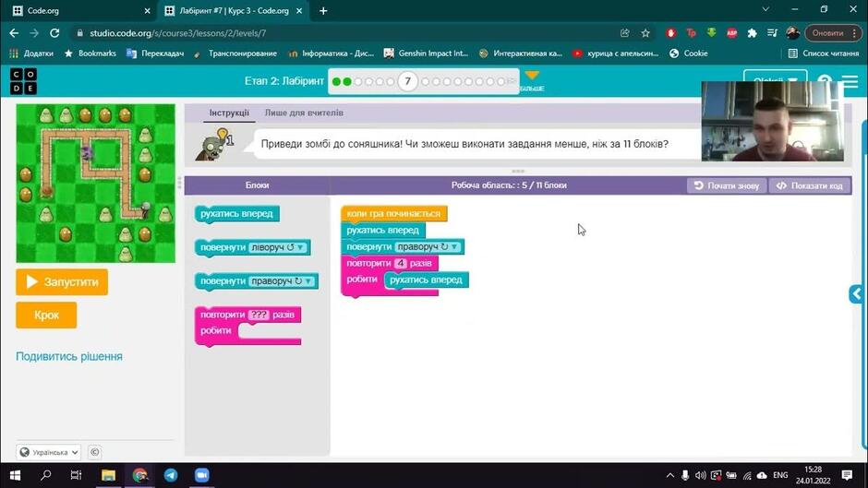
Task: Click Показати код button
Action: click(x=810, y=185)
